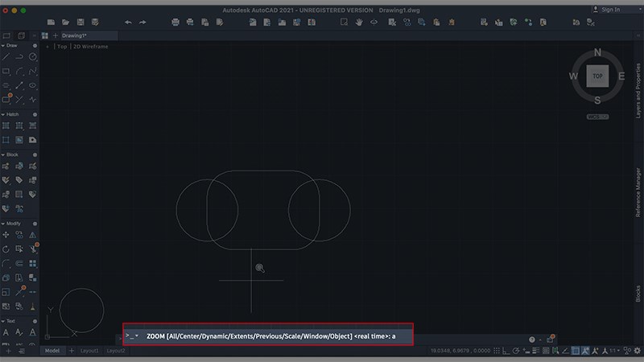Select the Line tool in Draw panel
This screenshot has height=362, width=644.
click(x=6, y=57)
